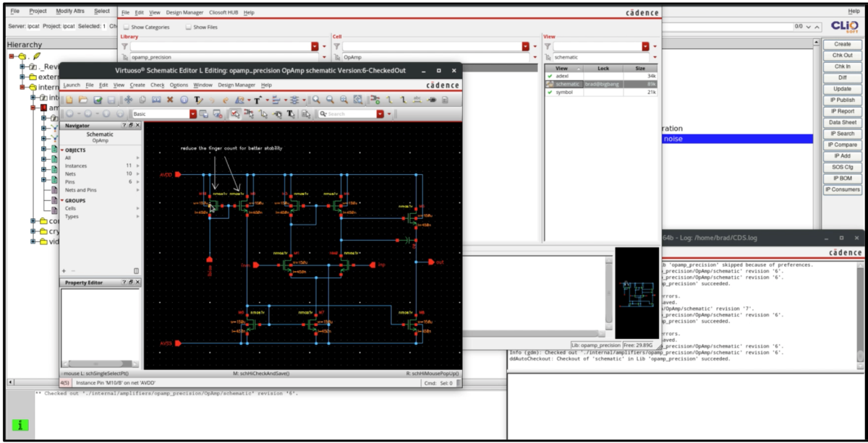Open the Check menu in Schematic Editor

point(157,85)
